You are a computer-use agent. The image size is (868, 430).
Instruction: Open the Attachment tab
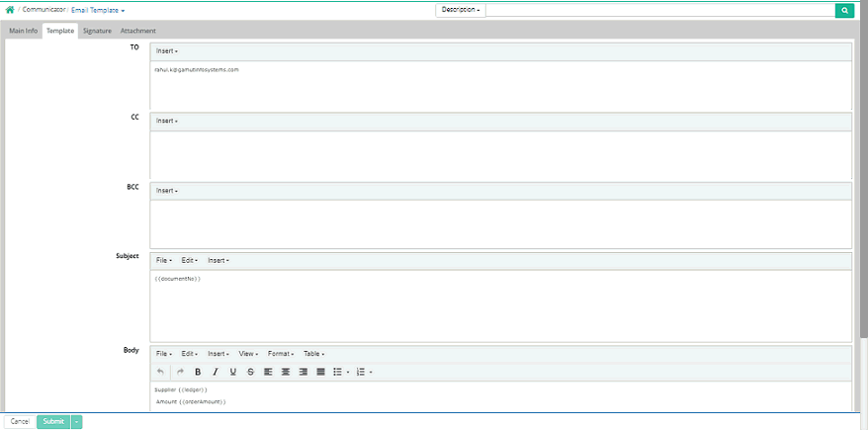137,31
